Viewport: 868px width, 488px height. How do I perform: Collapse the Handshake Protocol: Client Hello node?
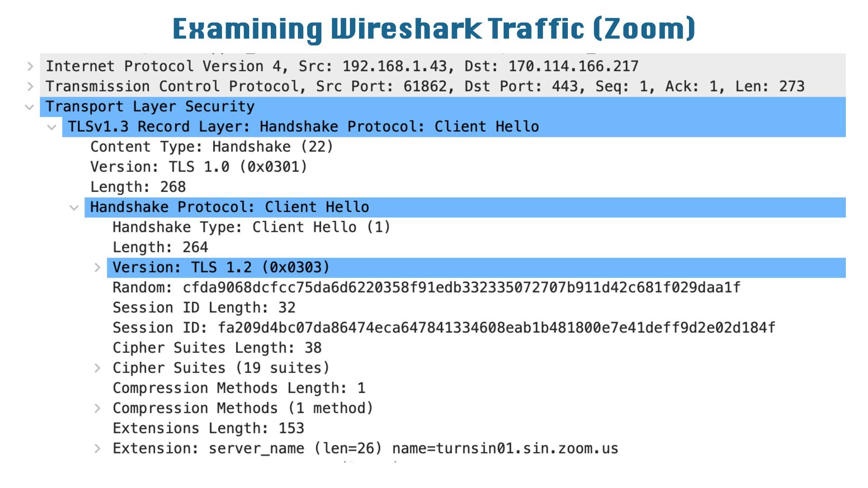[74, 207]
